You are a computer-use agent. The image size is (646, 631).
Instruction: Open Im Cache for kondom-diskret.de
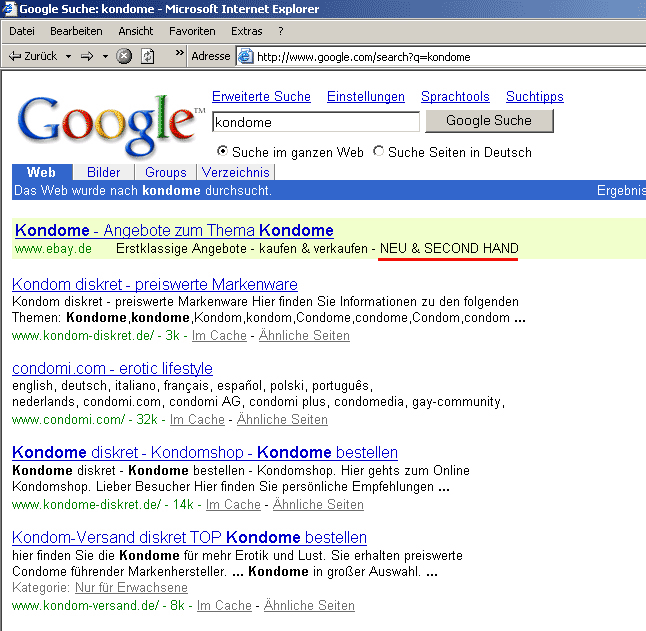(x=219, y=336)
